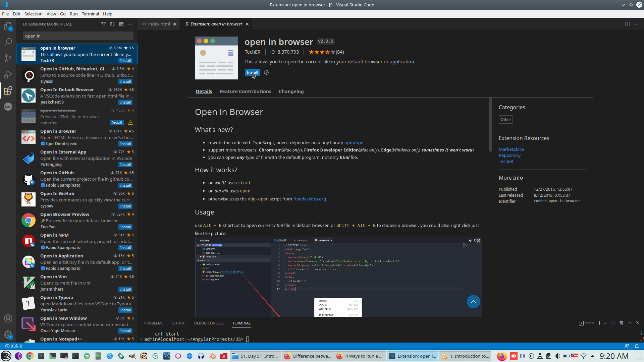Install the open in browser extension
This screenshot has width=644, height=362.
click(252, 72)
